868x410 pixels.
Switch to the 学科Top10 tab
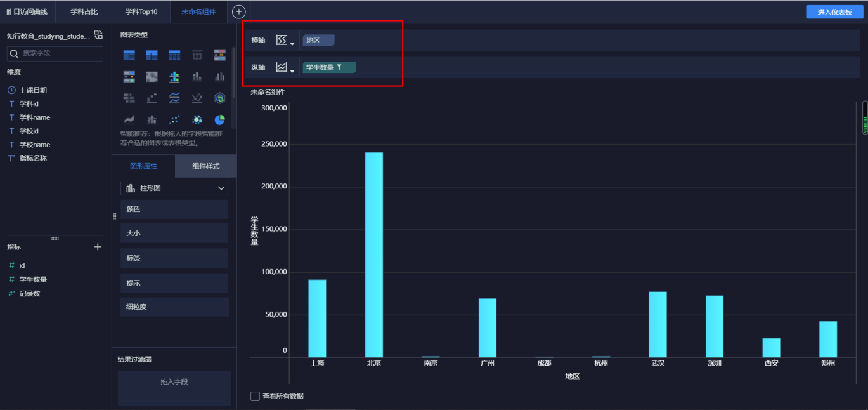[x=141, y=11]
